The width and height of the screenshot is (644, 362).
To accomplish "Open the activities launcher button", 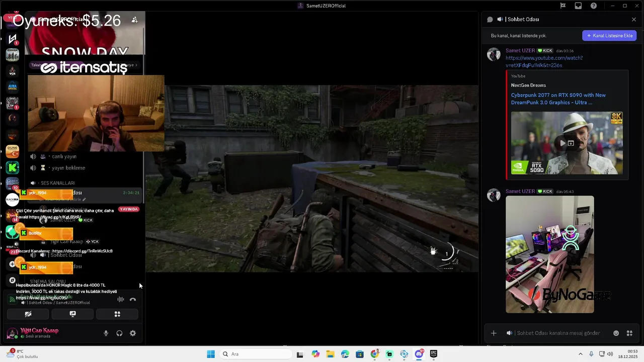I will click(x=117, y=314).
